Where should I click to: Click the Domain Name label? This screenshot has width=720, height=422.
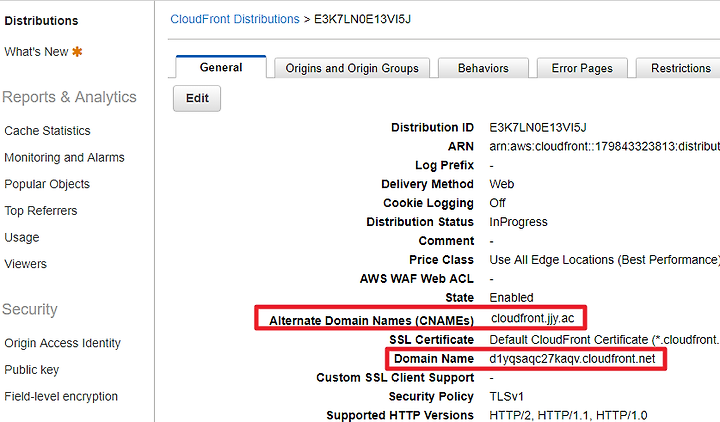pyautogui.click(x=434, y=359)
